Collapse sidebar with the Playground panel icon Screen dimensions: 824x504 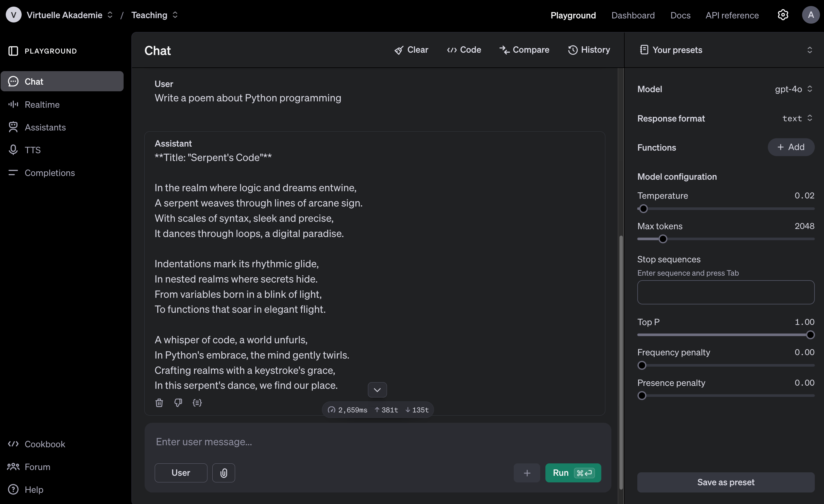(13, 51)
